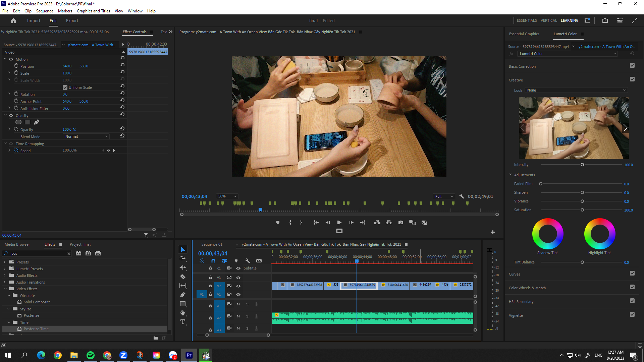
Task: Open the Curves section
Action: (514, 274)
